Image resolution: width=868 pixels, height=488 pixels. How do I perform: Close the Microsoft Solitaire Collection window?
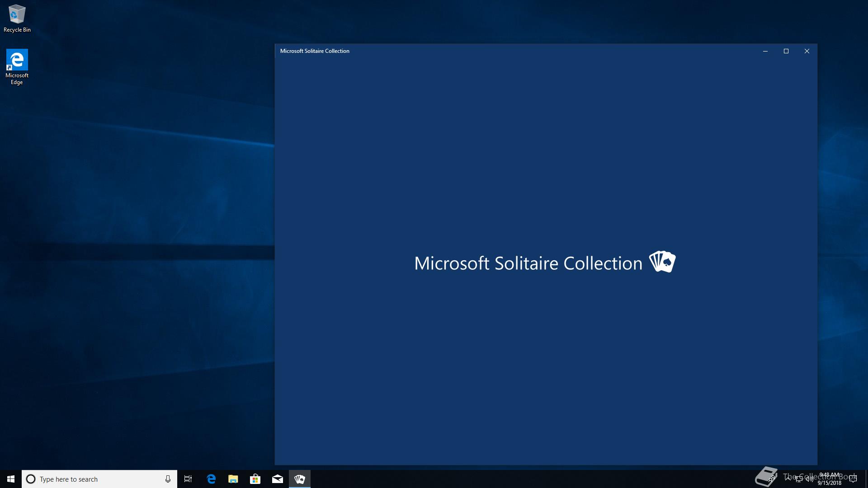[807, 51]
